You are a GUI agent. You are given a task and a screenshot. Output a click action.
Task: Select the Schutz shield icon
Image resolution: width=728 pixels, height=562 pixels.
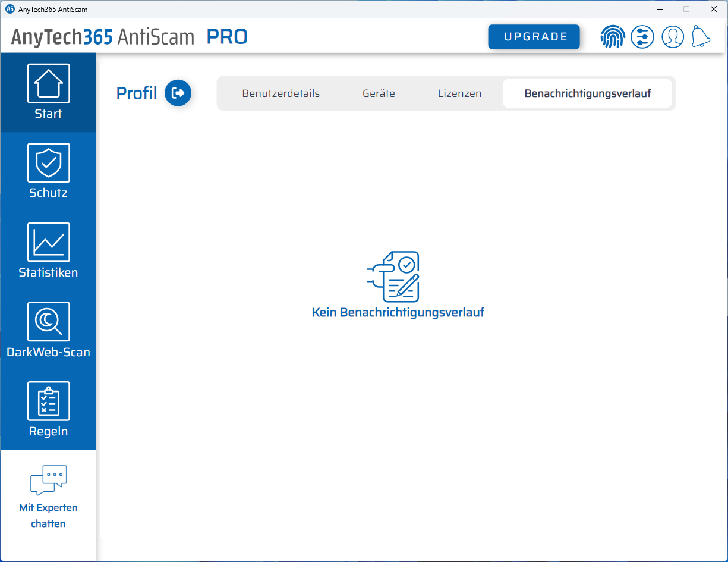pos(48,170)
